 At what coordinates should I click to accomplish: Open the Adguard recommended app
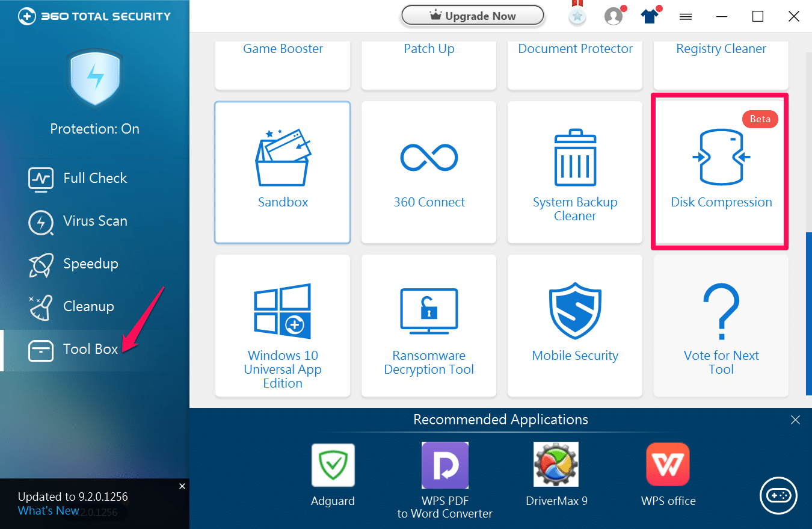tap(333, 475)
